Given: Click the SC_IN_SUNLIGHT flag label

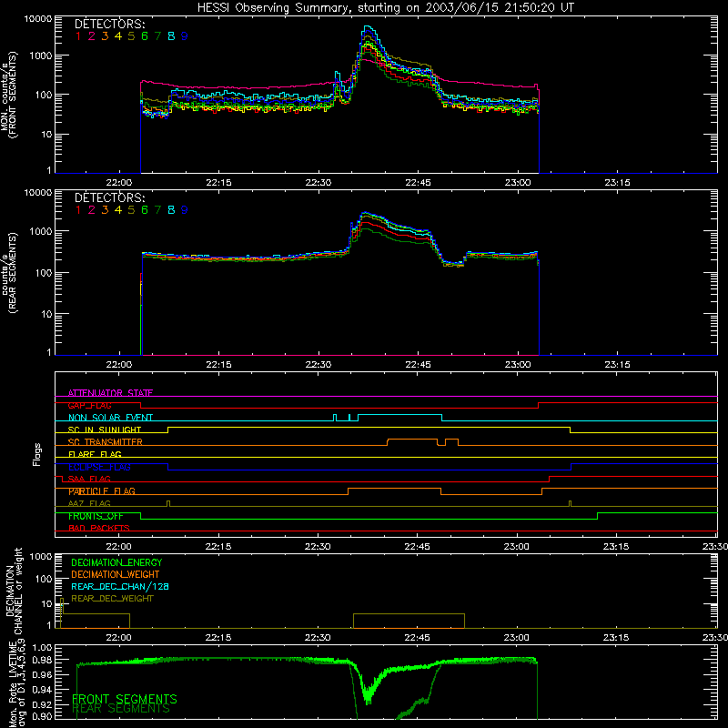Looking at the screenshot, I should (105, 430).
